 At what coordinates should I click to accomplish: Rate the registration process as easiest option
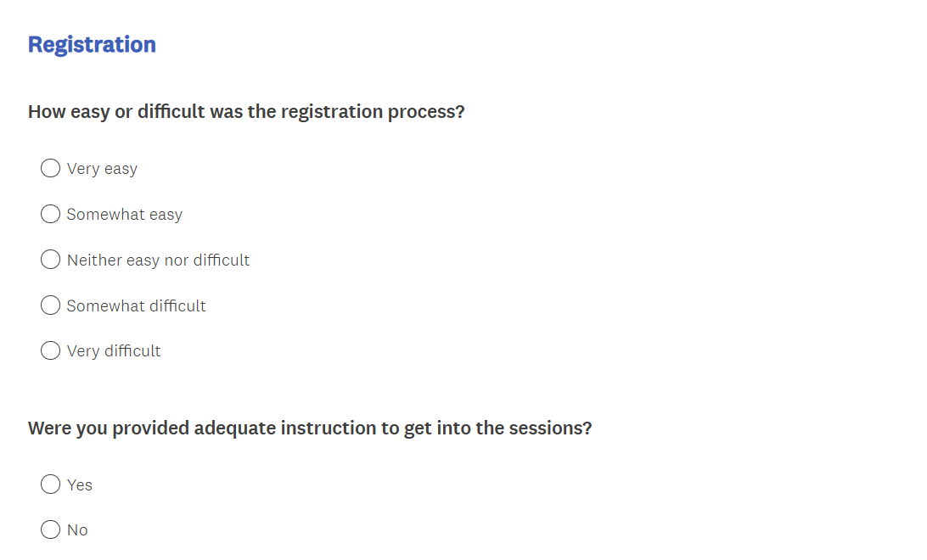click(51, 169)
